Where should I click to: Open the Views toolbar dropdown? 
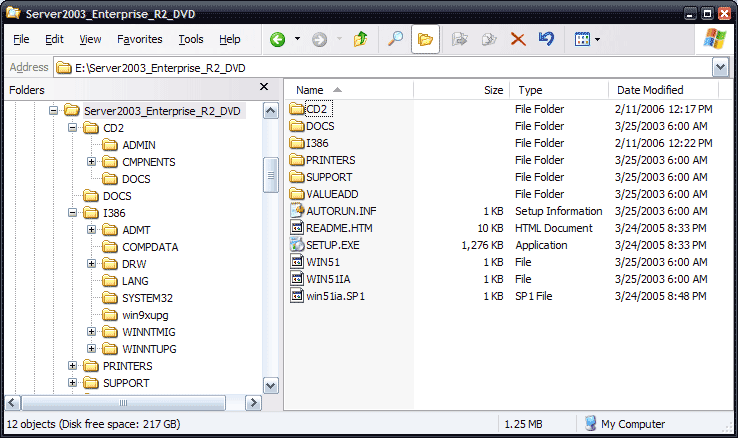point(587,40)
